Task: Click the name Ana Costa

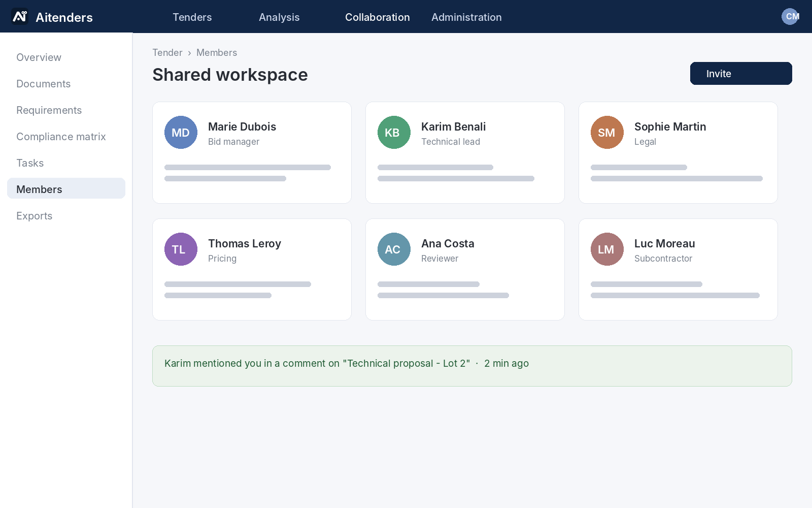Action: coord(448,243)
